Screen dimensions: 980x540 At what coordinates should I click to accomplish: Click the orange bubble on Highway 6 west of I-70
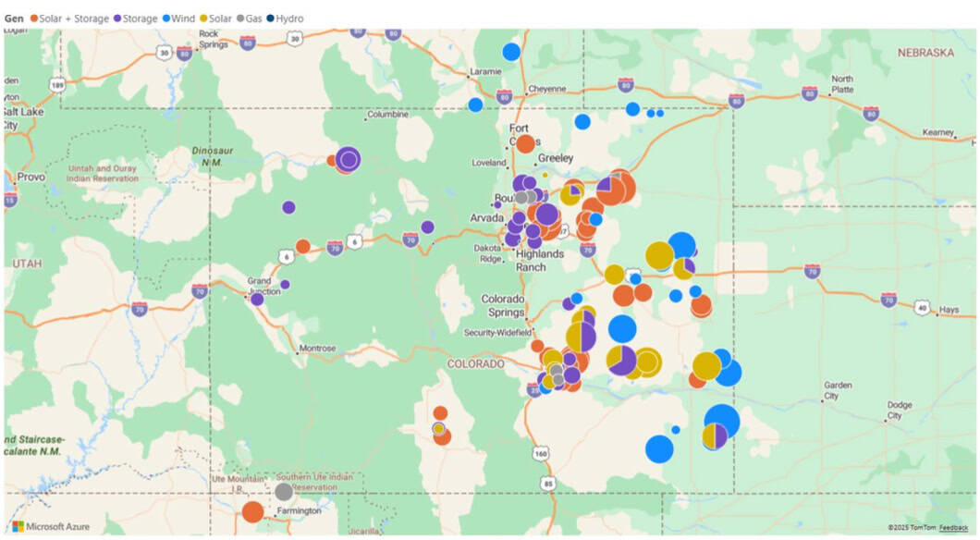tap(302, 246)
